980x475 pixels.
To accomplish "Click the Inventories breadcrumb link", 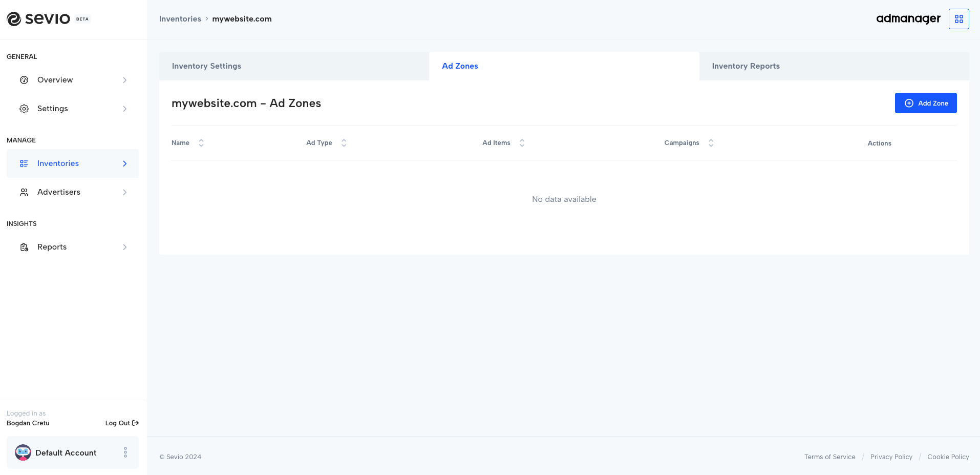I will click(180, 18).
